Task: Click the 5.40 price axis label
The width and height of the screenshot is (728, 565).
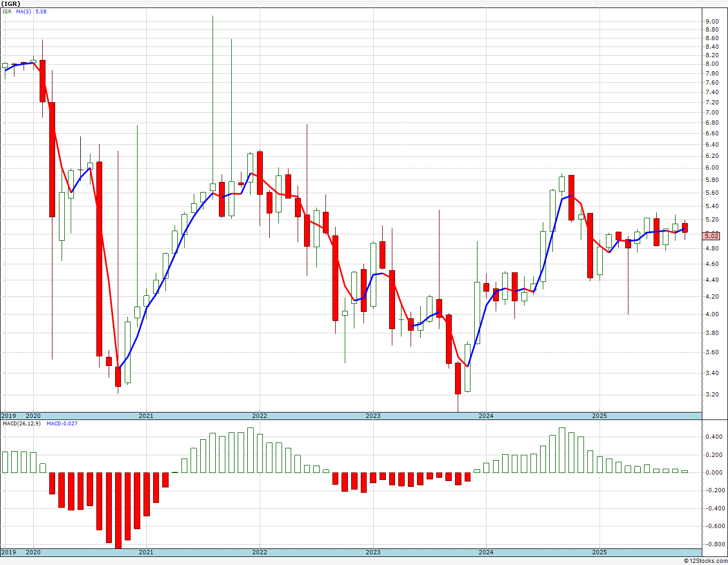Action: click(712, 206)
